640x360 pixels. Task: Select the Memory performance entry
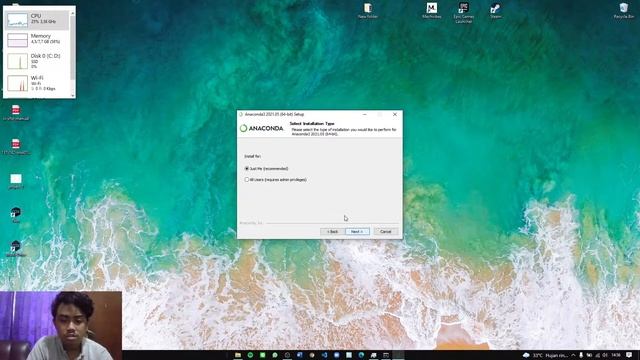coord(37,40)
